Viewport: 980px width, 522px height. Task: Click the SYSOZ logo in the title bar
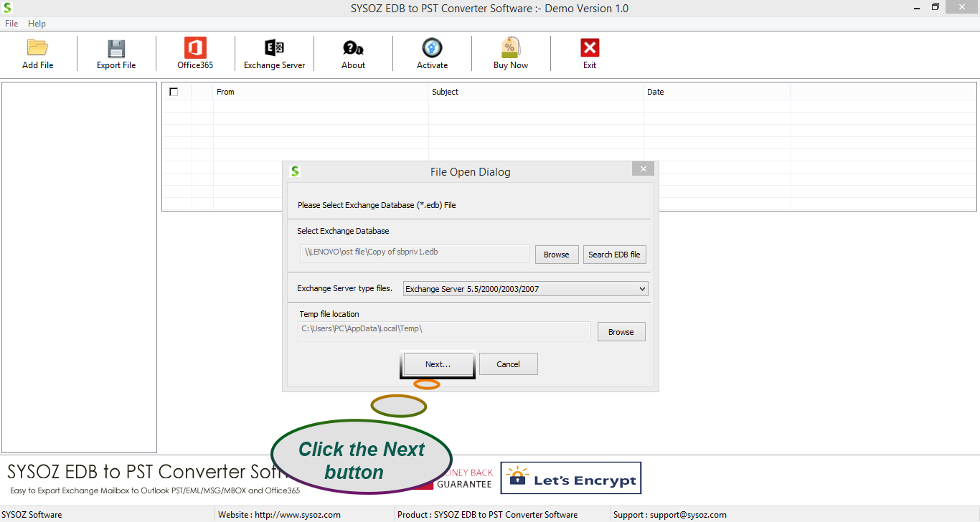click(7, 8)
